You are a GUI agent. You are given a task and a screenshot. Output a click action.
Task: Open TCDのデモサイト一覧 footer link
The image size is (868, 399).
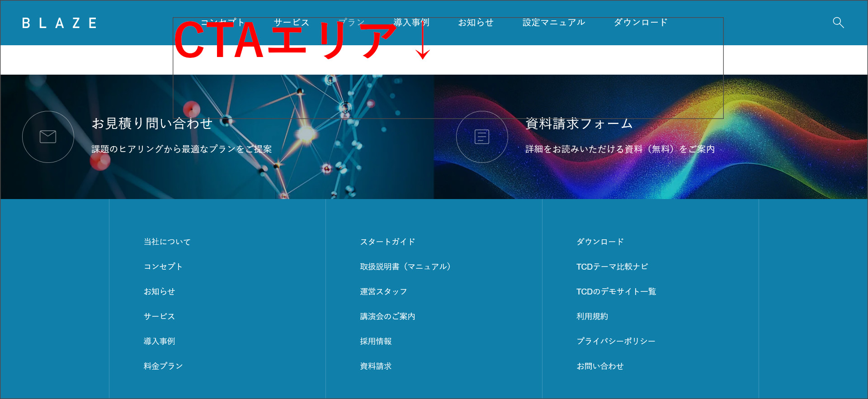[616, 292]
